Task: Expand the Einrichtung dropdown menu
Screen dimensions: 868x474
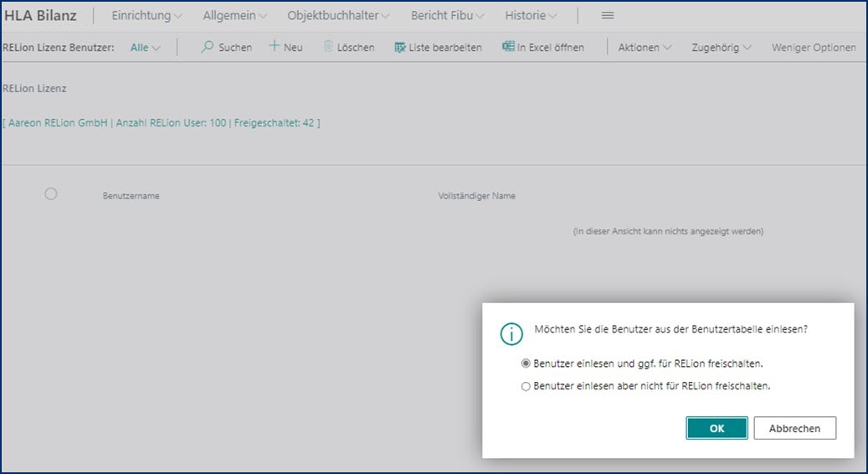Action: pyautogui.click(x=146, y=16)
